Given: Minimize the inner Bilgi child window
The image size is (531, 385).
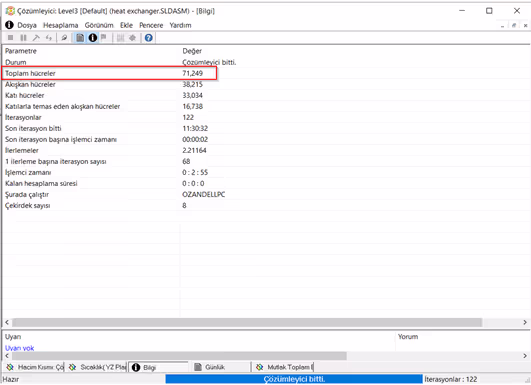Looking at the screenshot, I should 502,25.
